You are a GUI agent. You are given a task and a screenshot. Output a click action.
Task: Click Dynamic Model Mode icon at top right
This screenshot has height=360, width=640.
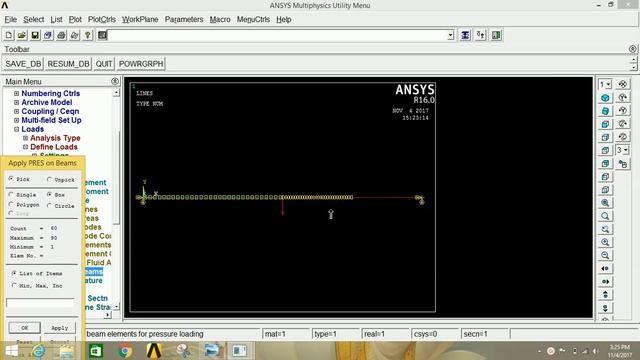tap(623, 84)
